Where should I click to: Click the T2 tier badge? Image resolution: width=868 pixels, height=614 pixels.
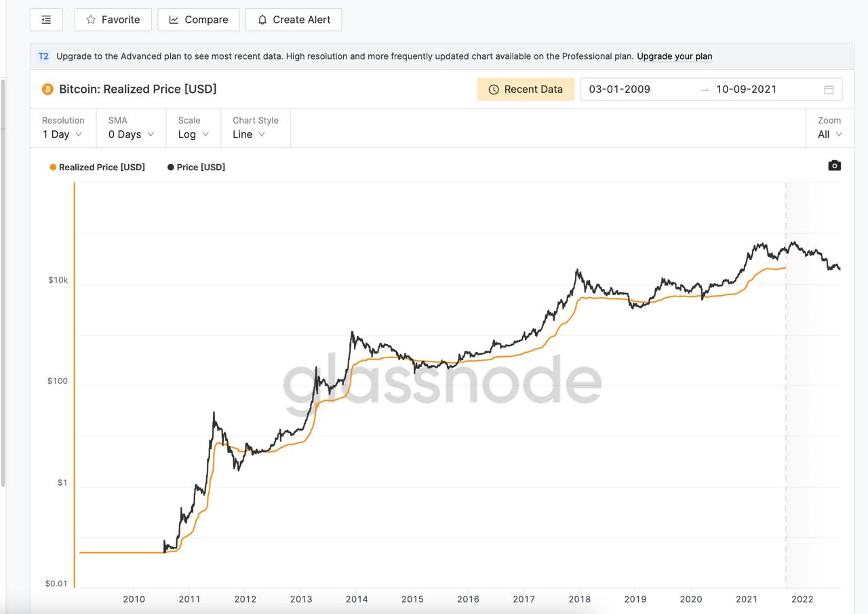tap(43, 56)
